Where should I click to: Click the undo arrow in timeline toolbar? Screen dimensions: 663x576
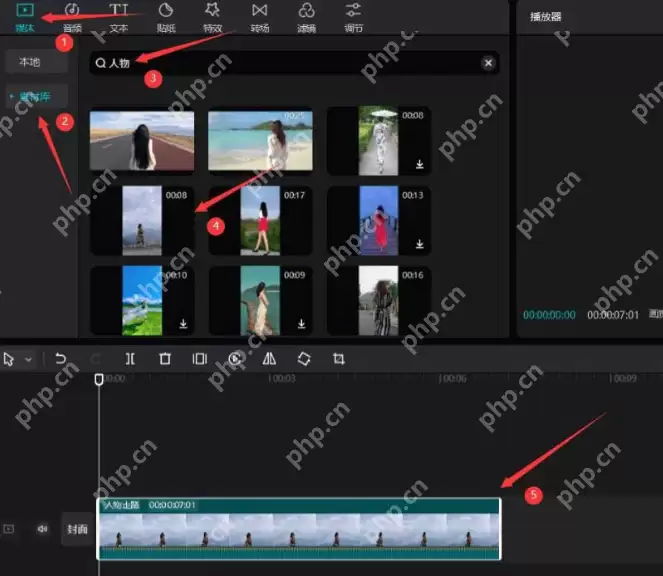[61, 358]
